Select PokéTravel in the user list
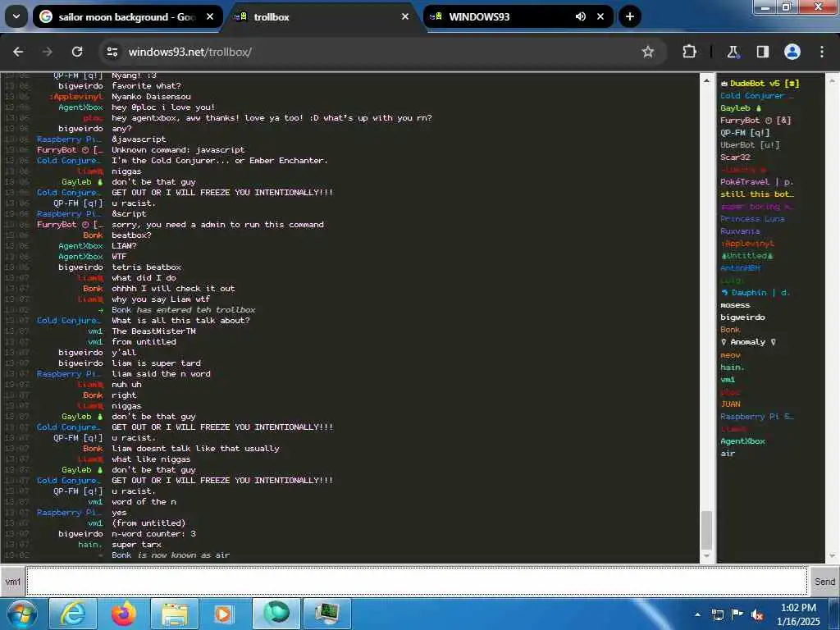This screenshot has height=630, width=840. click(x=756, y=182)
